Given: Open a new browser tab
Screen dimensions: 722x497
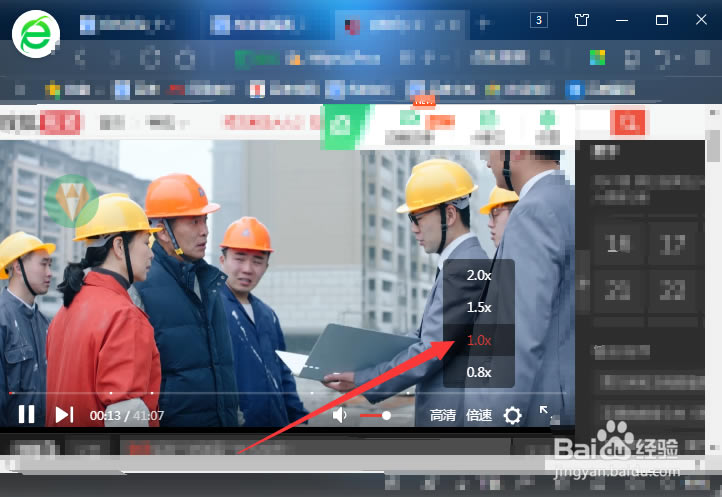Looking at the screenshot, I should [485, 23].
